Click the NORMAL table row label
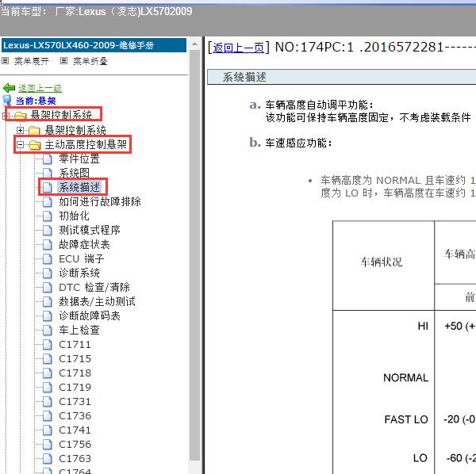The height and width of the screenshot is (474, 476). [406, 377]
